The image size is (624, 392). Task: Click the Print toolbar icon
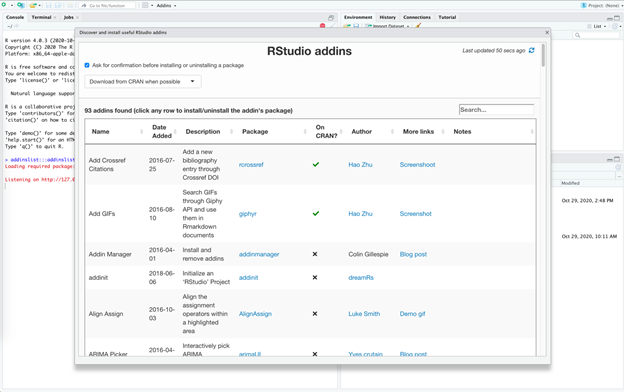70,6
